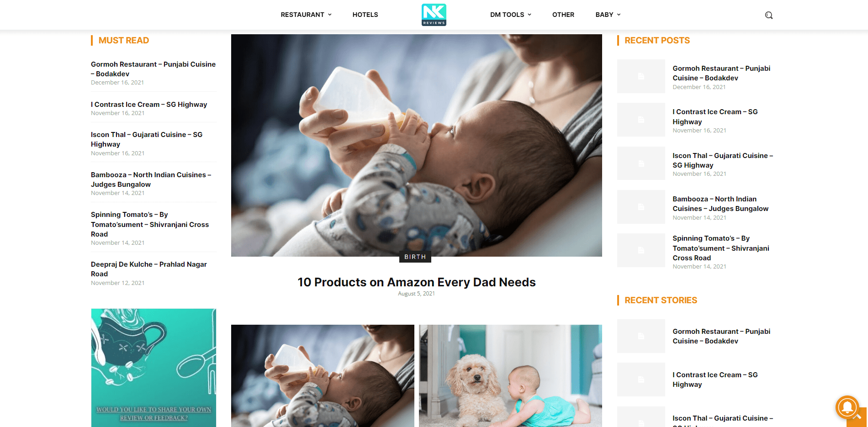The width and height of the screenshot is (868, 427).
Task: Open the Hotels menu item
Action: pyautogui.click(x=365, y=15)
